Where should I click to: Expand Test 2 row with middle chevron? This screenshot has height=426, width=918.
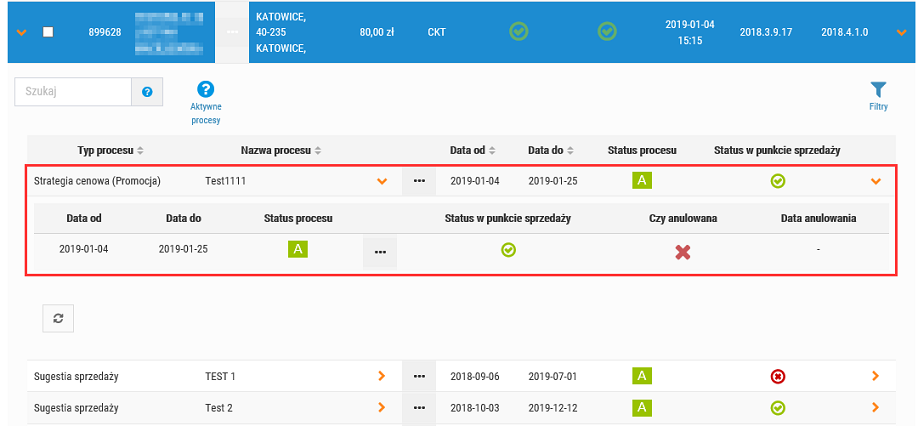[x=382, y=407]
